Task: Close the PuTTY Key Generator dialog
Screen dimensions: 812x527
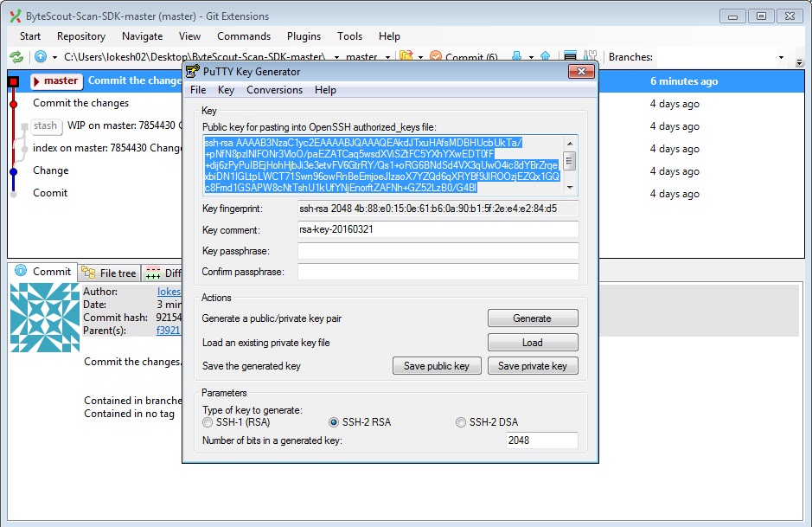Action: pos(581,72)
